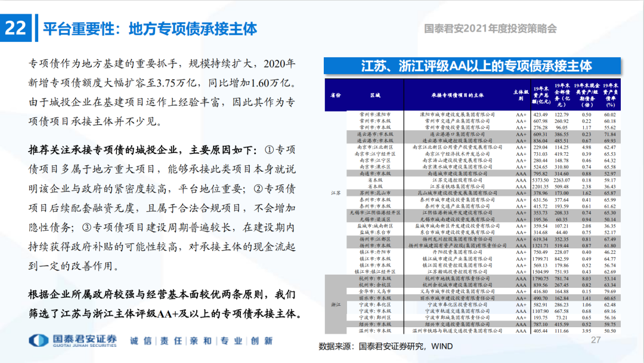Click the row 绍兴市交通投资集团有限公司
Image resolution: width=644 pixels, height=363 pixels.
[x=484, y=324]
